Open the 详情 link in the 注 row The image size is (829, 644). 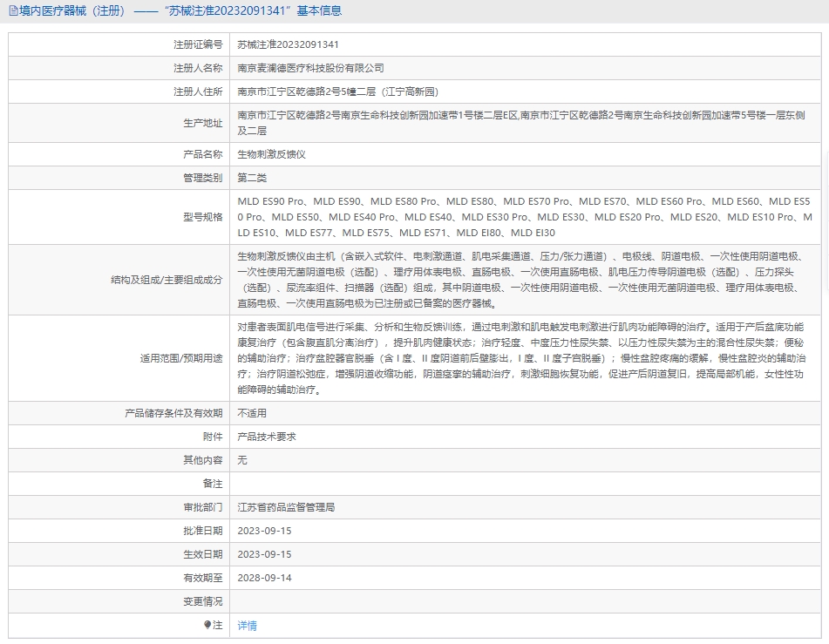click(247, 626)
